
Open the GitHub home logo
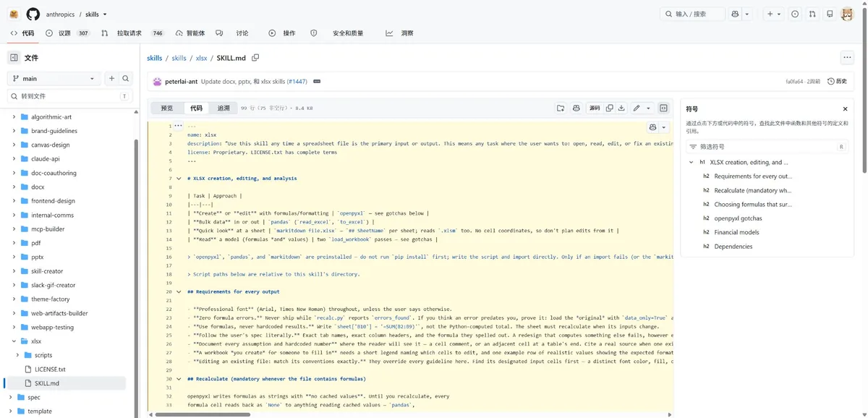tap(33, 14)
